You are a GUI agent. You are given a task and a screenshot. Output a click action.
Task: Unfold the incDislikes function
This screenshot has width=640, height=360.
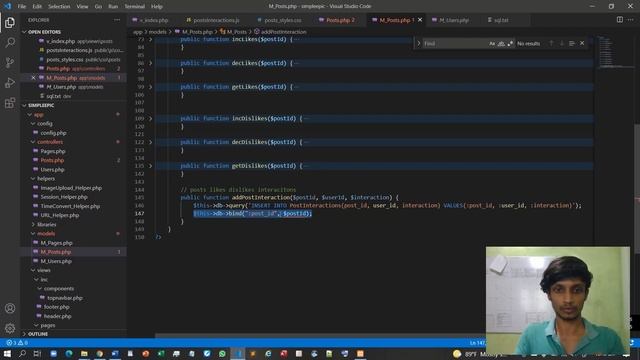151,118
